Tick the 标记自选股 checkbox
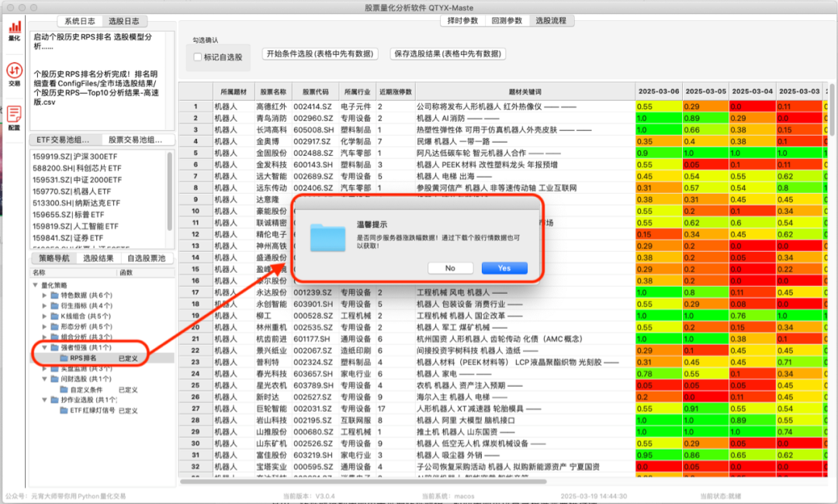Viewport: 838px width, 504px height. [198, 57]
